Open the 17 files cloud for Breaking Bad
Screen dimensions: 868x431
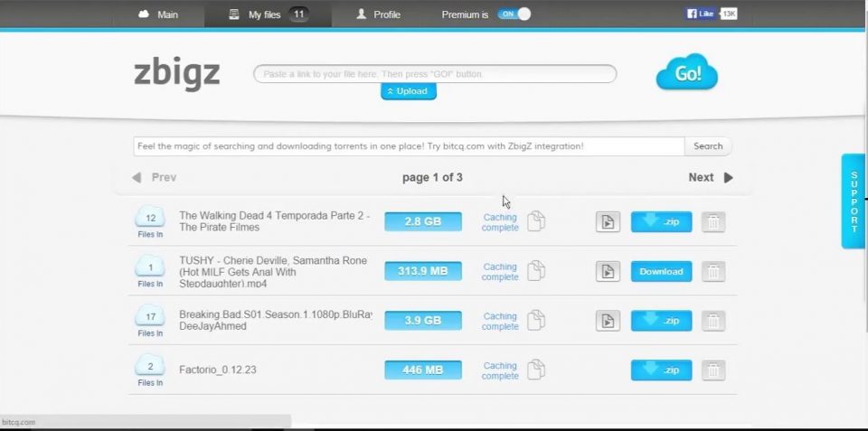pos(151,317)
